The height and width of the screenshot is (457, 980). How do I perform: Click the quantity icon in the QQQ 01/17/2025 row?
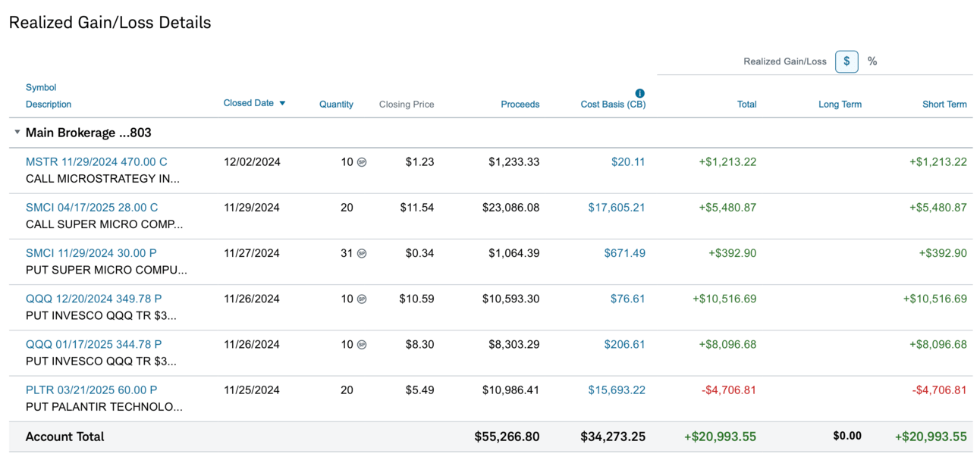coord(362,344)
